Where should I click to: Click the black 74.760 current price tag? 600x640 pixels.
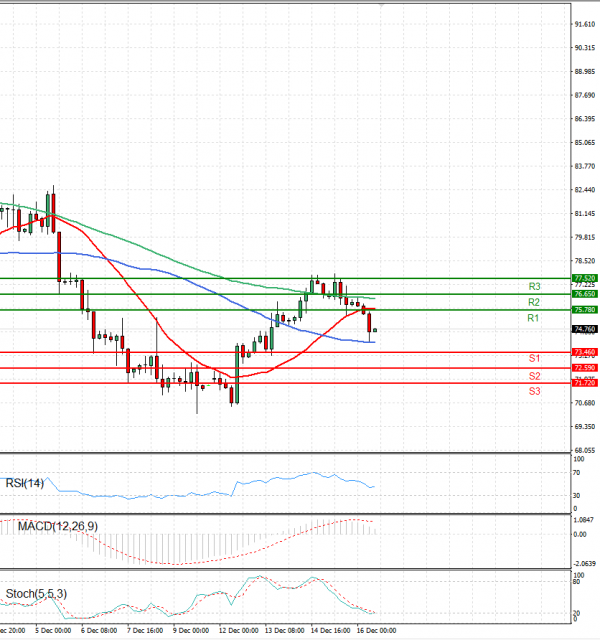tap(584, 329)
